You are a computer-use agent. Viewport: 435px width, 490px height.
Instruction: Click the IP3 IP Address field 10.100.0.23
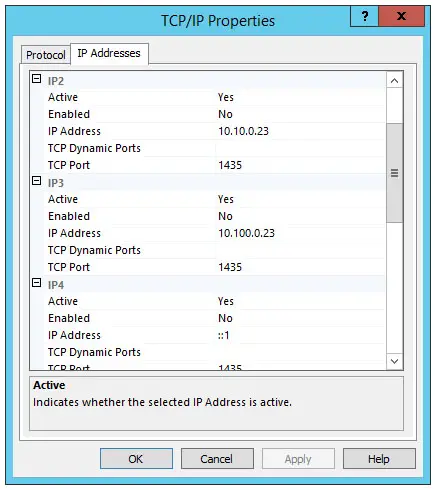click(301, 233)
